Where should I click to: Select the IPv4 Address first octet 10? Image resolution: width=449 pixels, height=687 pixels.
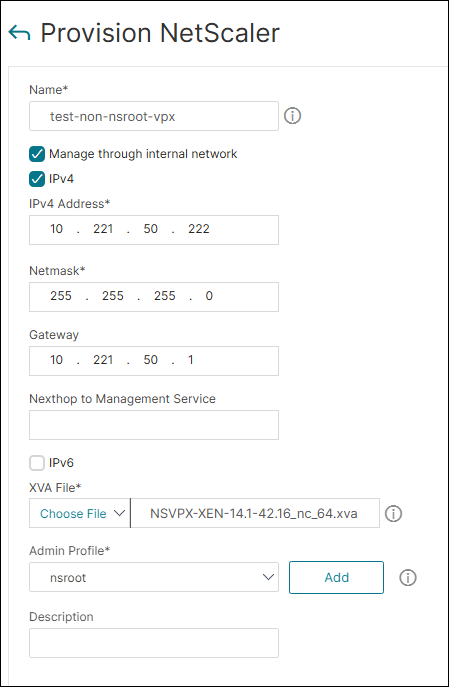click(x=57, y=229)
